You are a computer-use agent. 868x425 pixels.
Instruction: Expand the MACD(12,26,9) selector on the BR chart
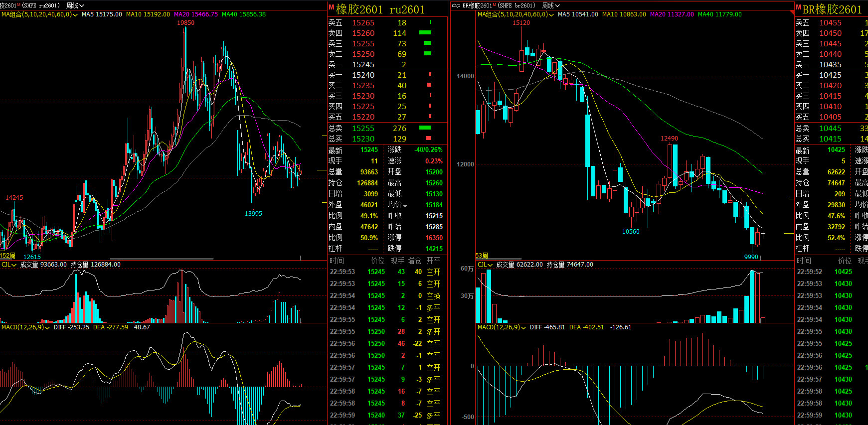[x=523, y=327]
